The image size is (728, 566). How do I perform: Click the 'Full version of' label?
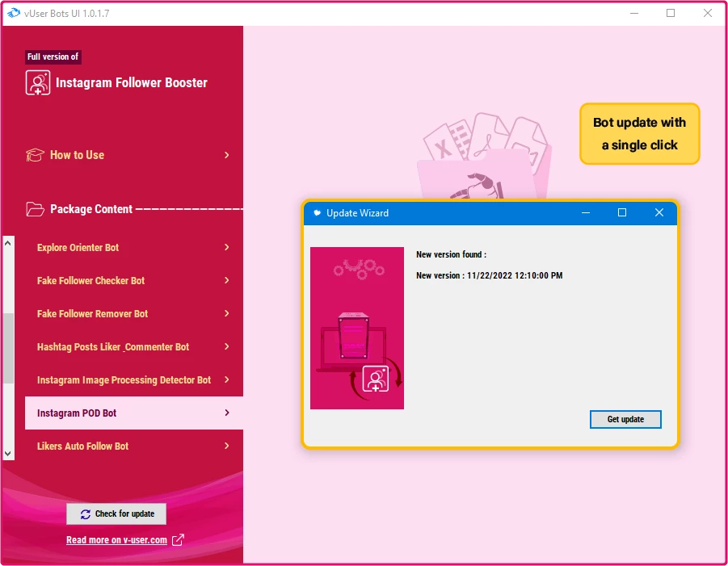(x=53, y=57)
